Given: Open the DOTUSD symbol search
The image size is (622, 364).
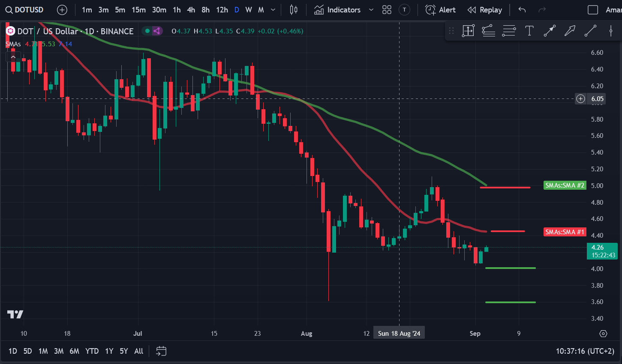Looking at the screenshot, I should [x=25, y=10].
